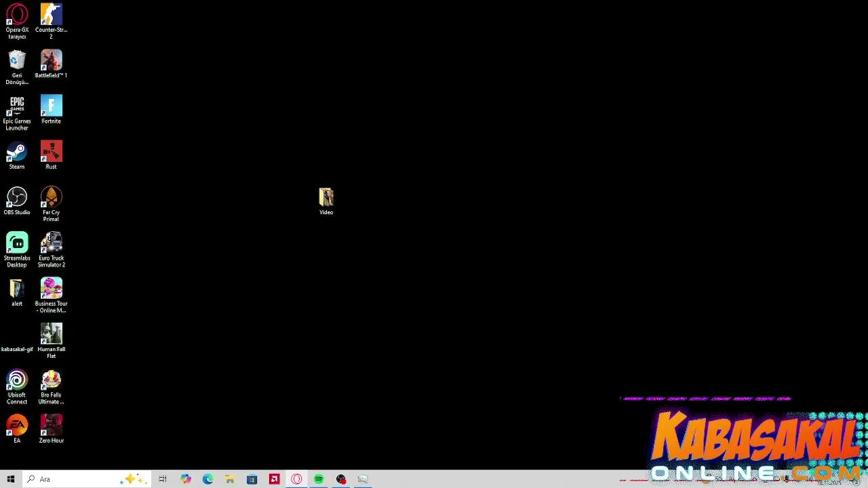Open Microsoft Store from the taskbar

(x=252, y=479)
